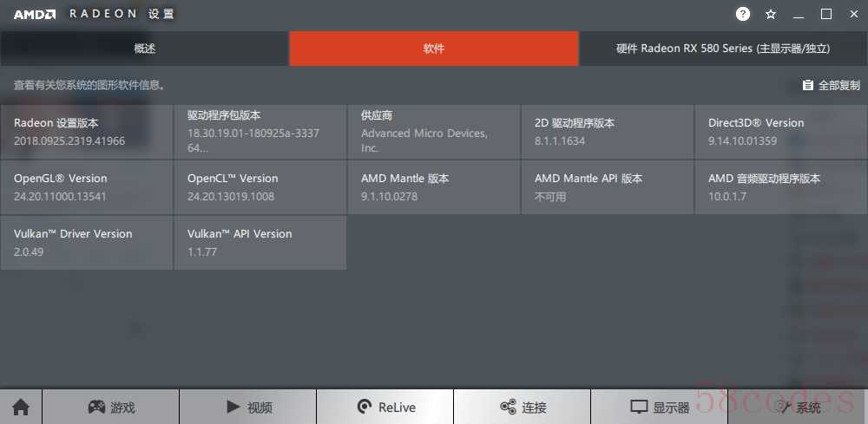
Task: Click the Home icon in bottom bar
Action: pyautogui.click(x=21, y=408)
